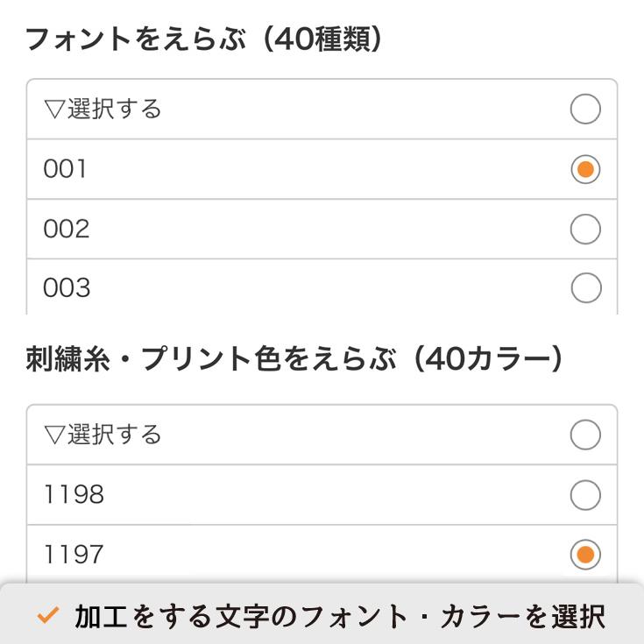Choose font 003 radio button

pyautogui.click(x=586, y=287)
